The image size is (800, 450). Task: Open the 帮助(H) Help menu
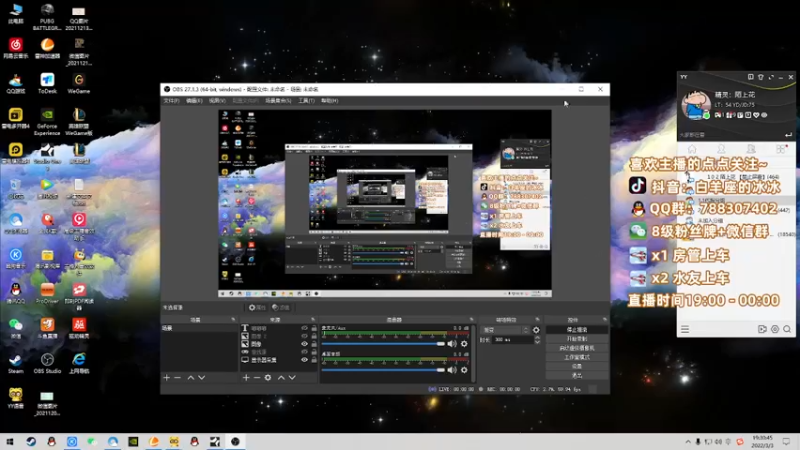(x=330, y=101)
